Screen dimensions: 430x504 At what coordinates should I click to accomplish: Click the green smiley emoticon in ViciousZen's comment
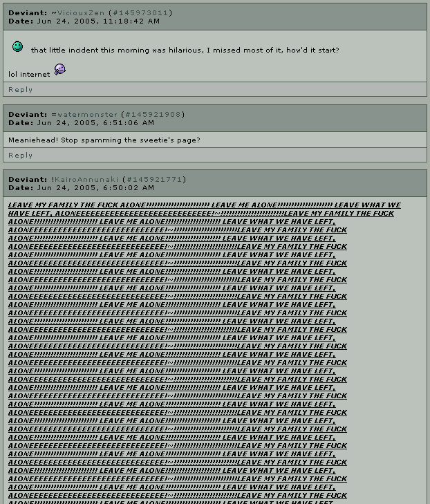(18, 46)
